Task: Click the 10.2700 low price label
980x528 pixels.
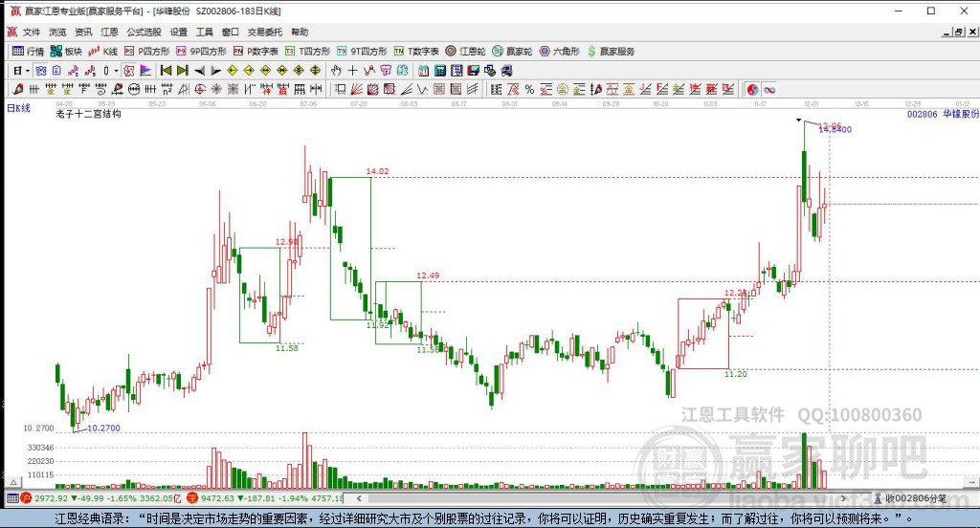Action: pos(103,428)
